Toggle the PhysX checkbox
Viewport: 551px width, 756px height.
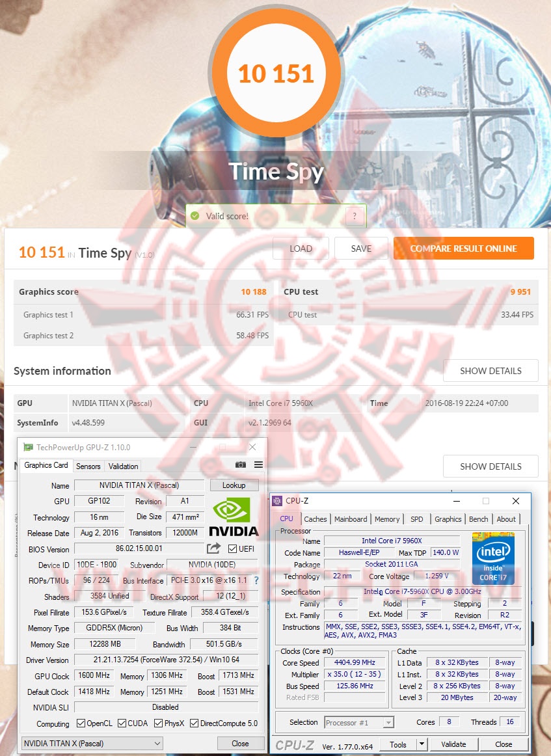(x=158, y=723)
